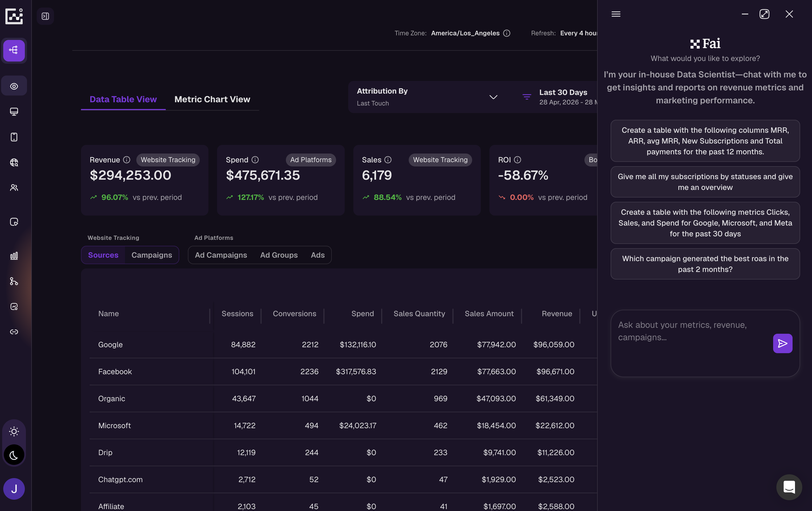Click the Drip source row name
Screen dimensions: 812x511
coord(105,452)
